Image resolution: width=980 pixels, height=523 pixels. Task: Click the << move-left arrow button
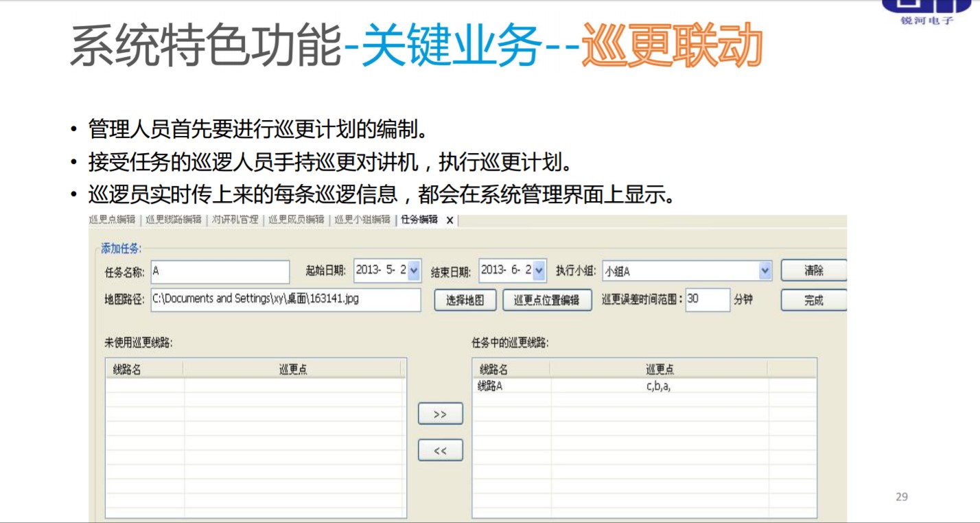coord(440,450)
